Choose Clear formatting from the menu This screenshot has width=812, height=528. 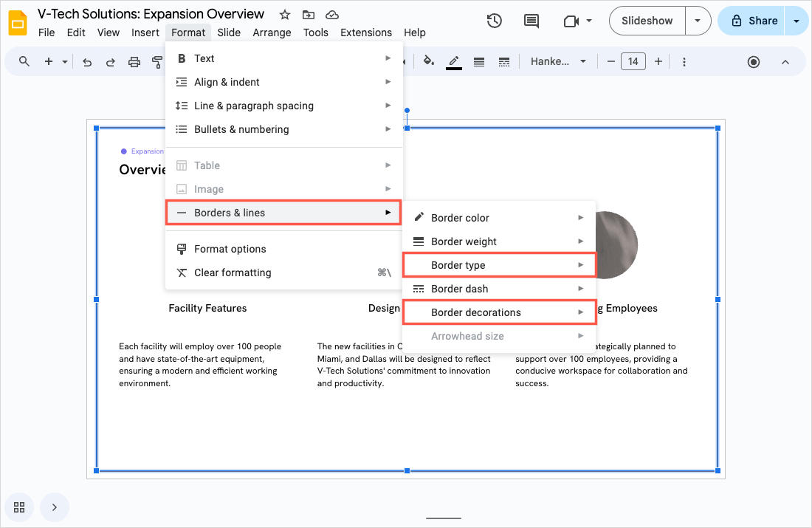(x=283, y=272)
